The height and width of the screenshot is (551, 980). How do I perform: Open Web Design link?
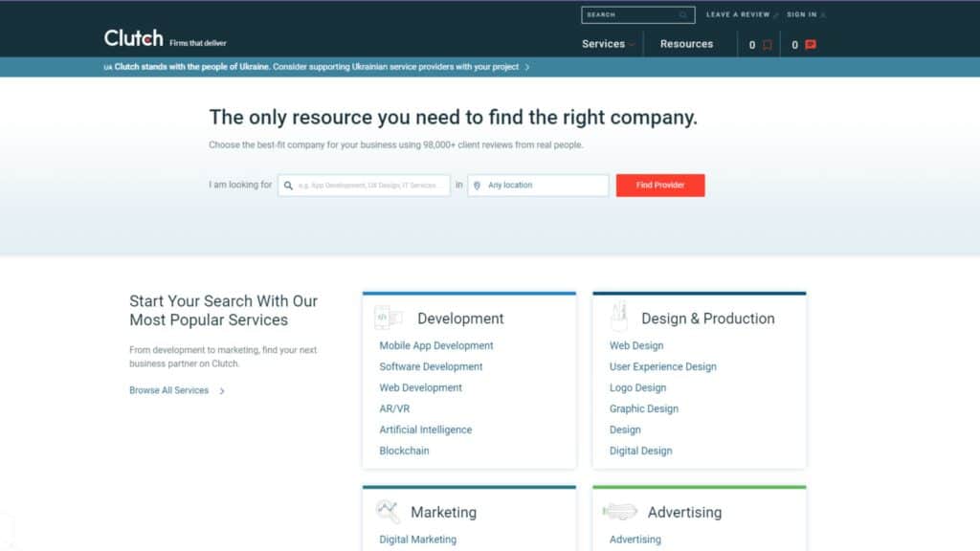coord(636,345)
